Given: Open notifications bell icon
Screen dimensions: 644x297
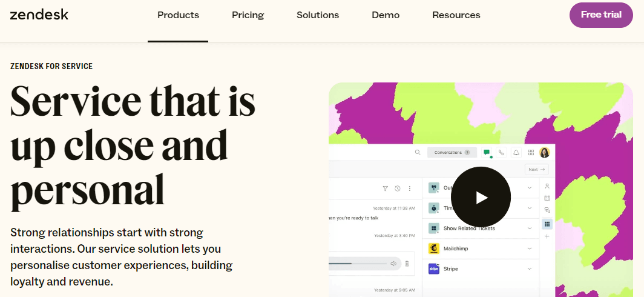Looking at the screenshot, I should coord(516,153).
